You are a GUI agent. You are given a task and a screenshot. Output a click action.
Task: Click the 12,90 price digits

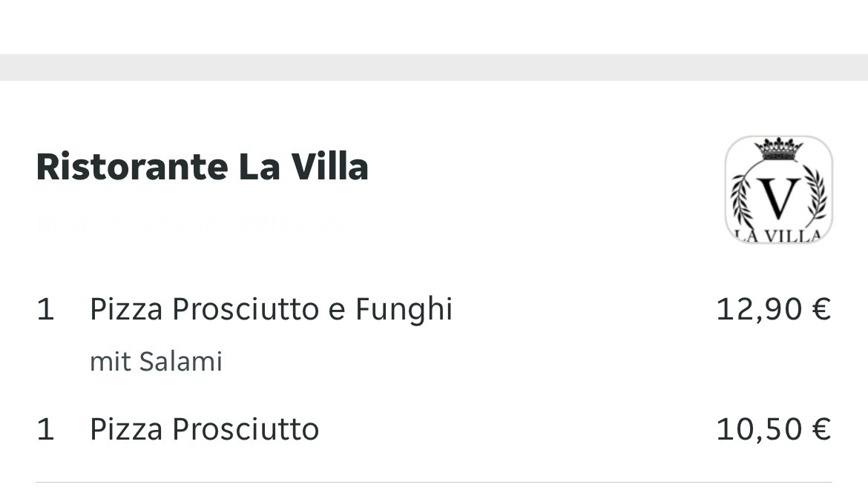(x=760, y=309)
